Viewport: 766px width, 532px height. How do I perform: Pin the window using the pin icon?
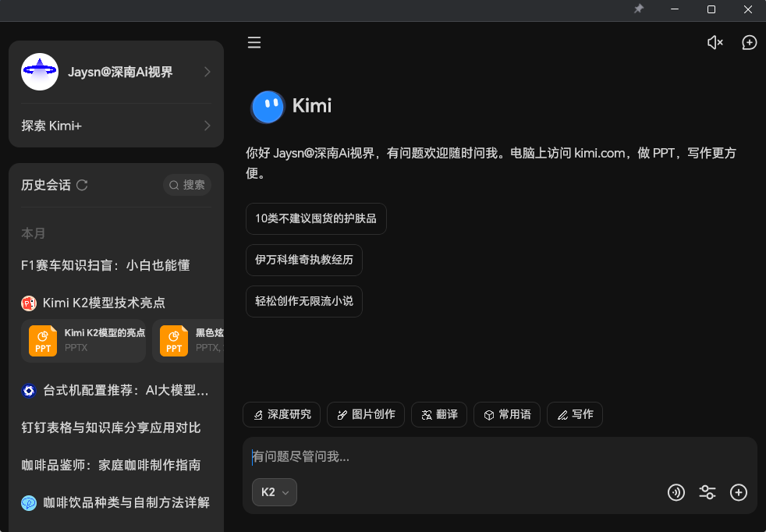click(x=639, y=9)
